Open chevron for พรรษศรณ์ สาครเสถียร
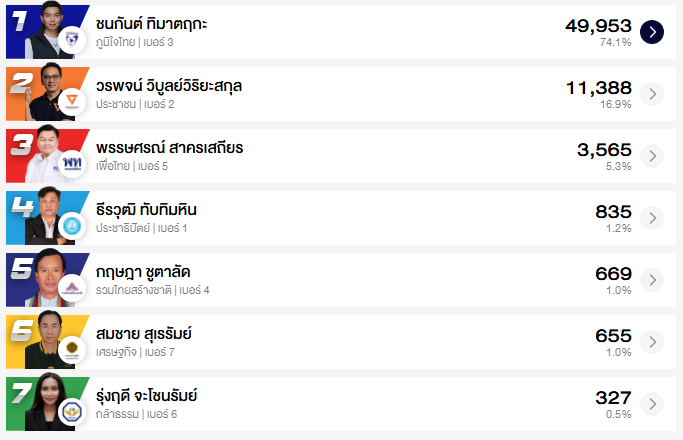 pos(651,156)
